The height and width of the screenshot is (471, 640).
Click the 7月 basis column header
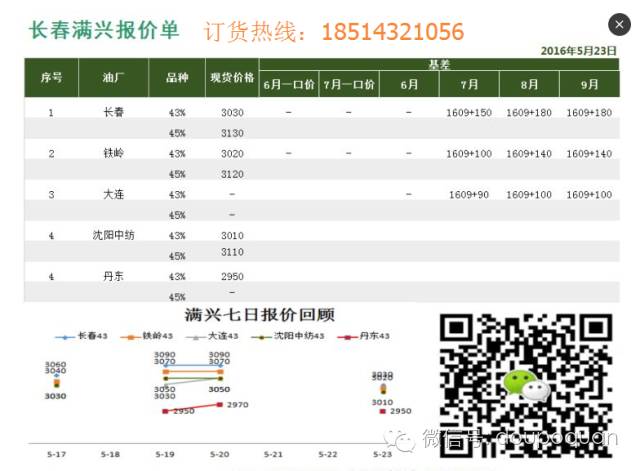(x=469, y=84)
